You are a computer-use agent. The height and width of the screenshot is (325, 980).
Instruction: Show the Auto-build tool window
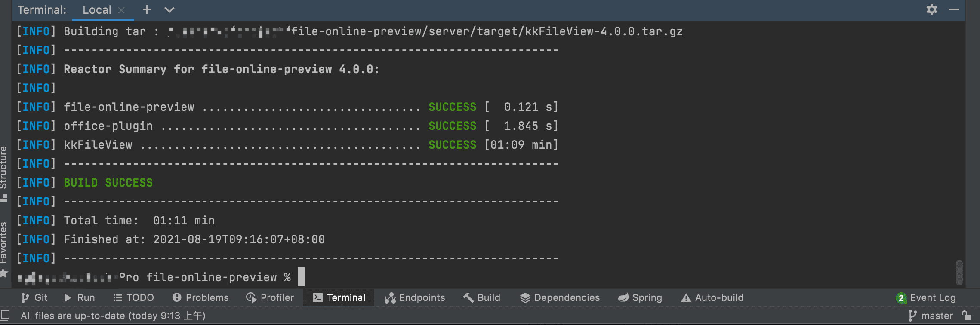tap(712, 297)
